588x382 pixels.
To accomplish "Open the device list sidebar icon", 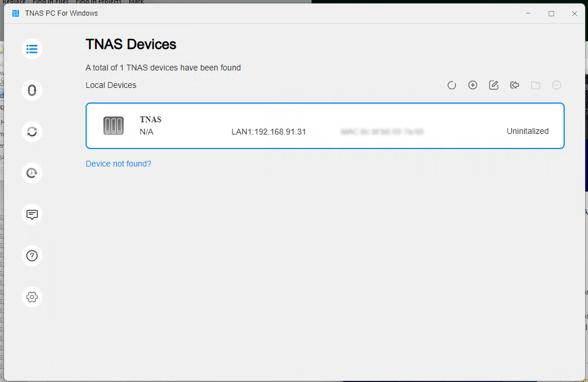I will 32,49.
